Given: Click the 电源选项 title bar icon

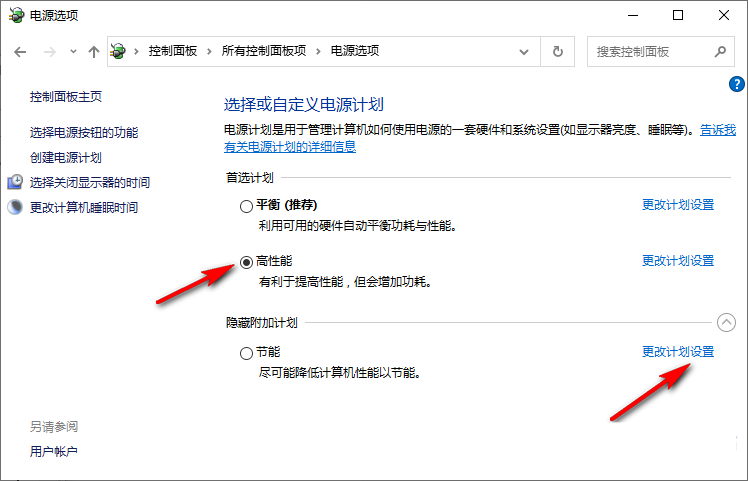Looking at the screenshot, I should 17,16.
